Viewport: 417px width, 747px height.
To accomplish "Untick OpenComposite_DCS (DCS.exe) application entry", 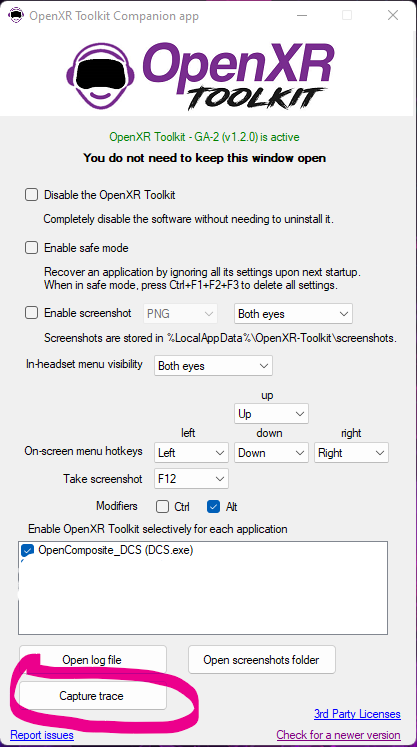I will point(27,550).
